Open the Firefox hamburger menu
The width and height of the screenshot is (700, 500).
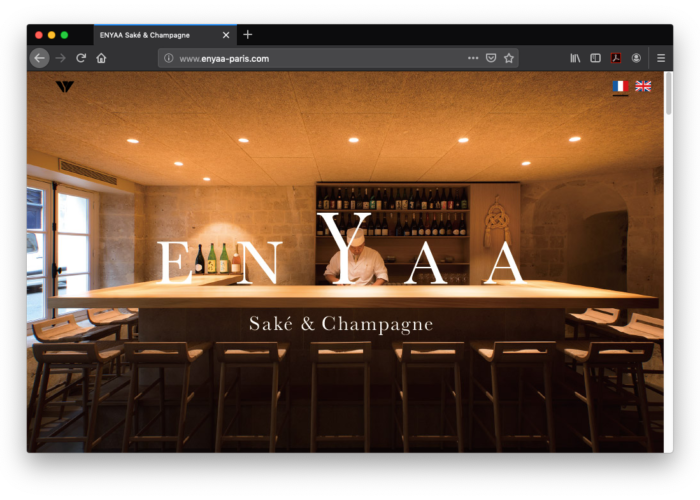pos(661,58)
